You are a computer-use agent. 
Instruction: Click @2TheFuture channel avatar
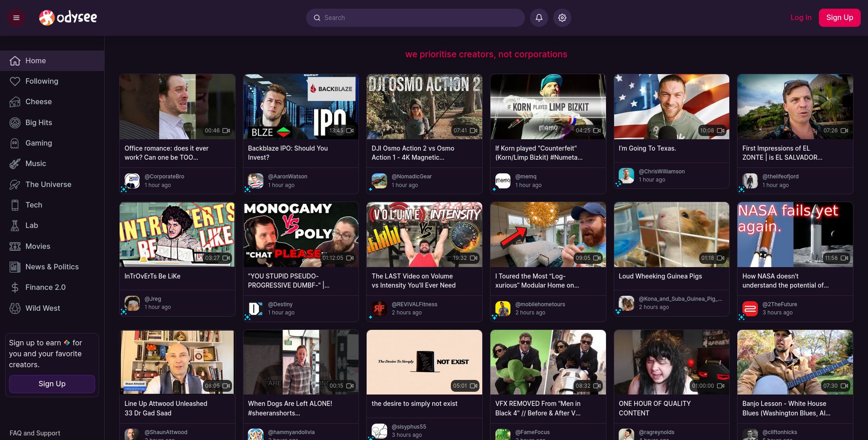tap(750, 309)
